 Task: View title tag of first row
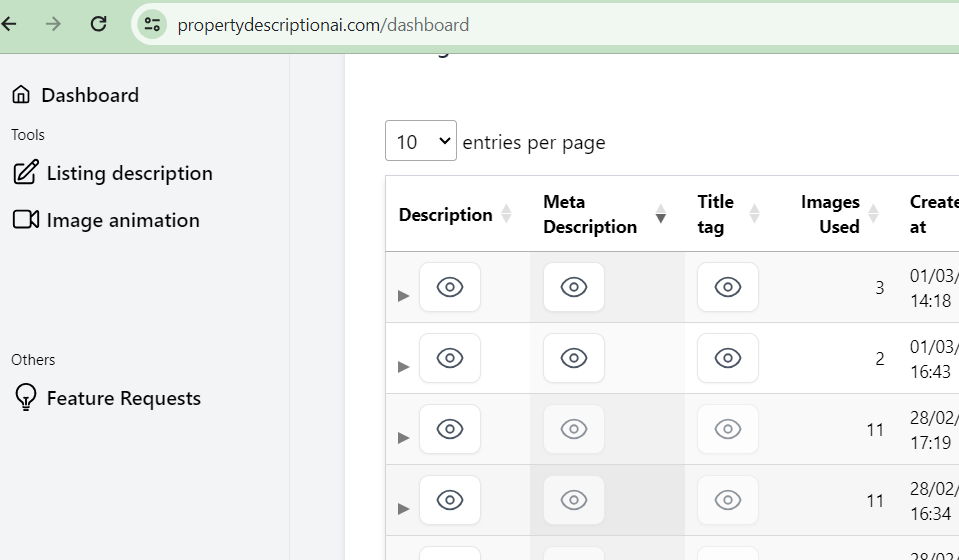727,287
